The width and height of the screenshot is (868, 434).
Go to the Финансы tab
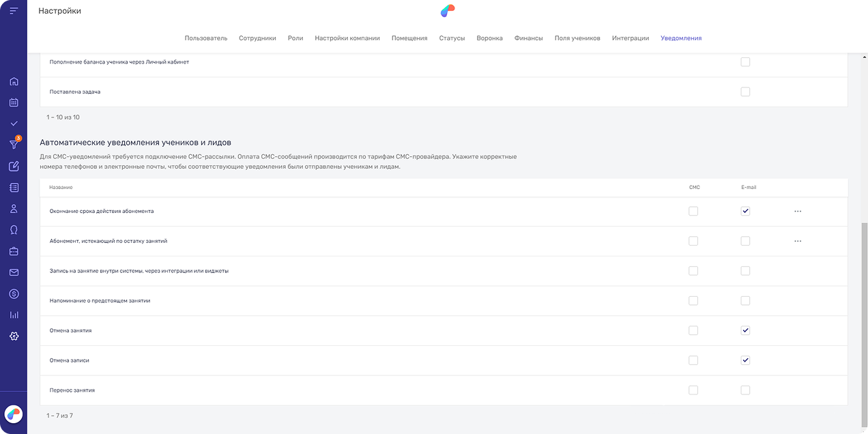528,38
